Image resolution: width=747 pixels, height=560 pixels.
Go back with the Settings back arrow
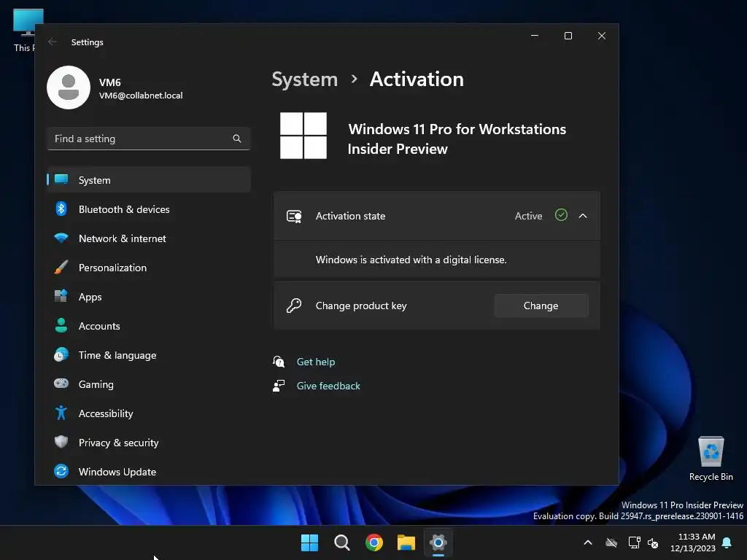tap(53, 42)
